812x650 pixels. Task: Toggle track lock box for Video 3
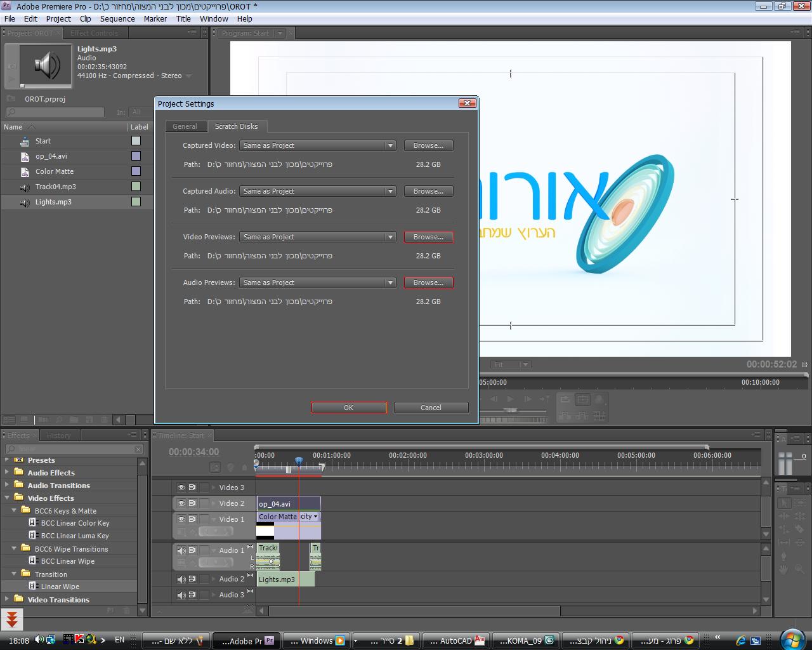point(204,487)
